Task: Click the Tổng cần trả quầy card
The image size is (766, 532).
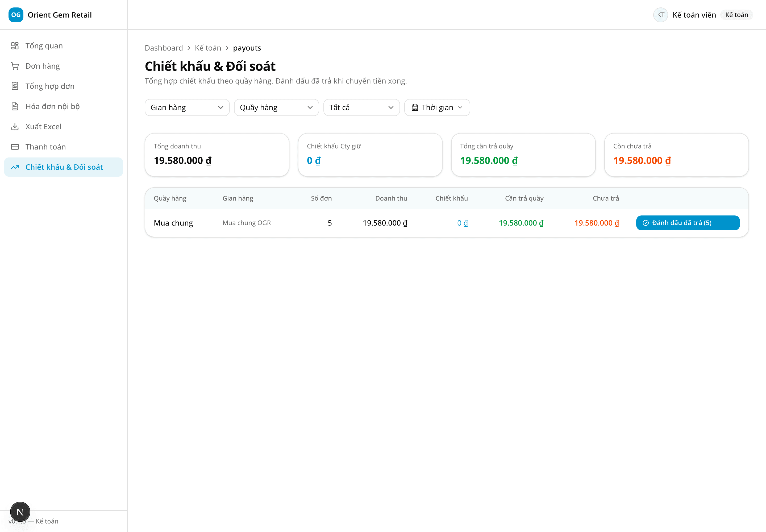Action: [523, 155]
